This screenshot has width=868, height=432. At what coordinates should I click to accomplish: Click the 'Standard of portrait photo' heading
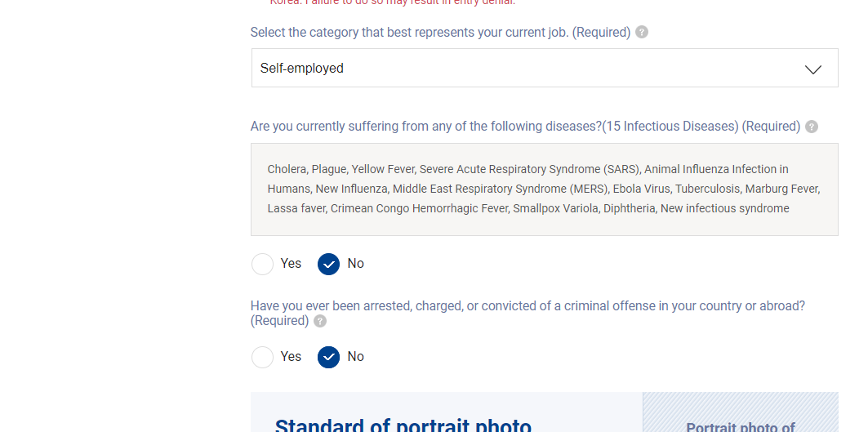tap(403, 425)
